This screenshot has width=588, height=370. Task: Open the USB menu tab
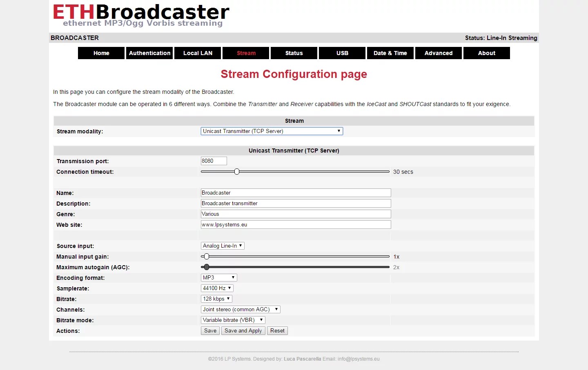tap(342, 53)
